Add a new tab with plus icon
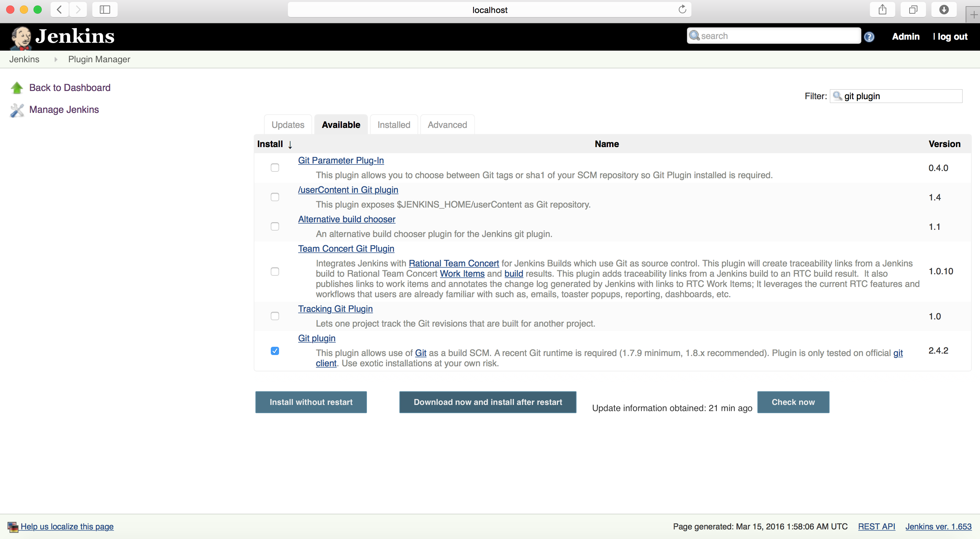This screenshot has width=980, height=539. tap(974, 15)
